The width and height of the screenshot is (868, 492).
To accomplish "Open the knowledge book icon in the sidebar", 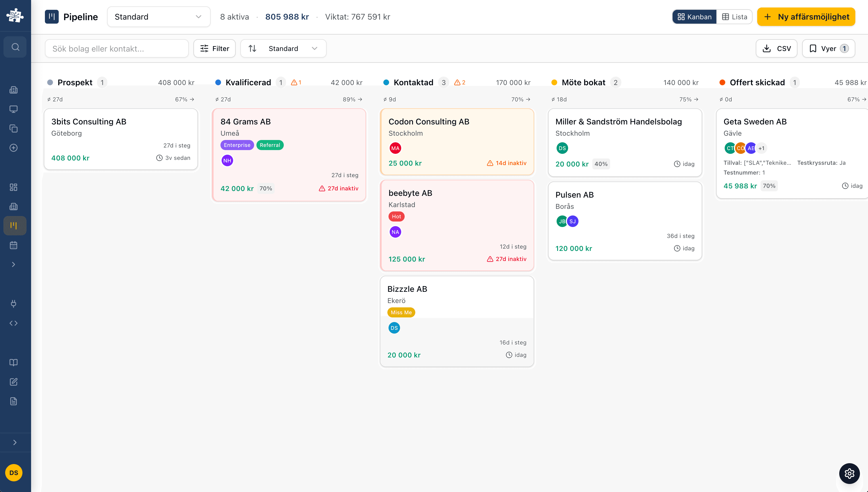I will click(x=14, y=363).
